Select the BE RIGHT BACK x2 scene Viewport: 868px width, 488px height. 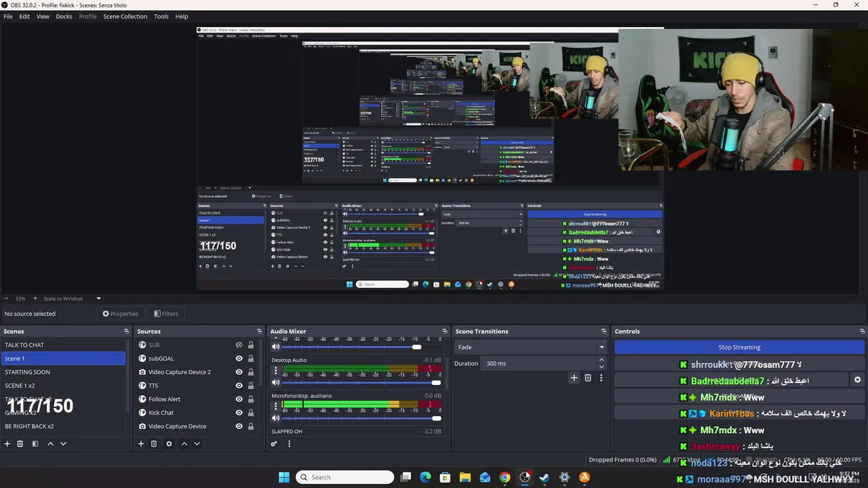[63, 426]
